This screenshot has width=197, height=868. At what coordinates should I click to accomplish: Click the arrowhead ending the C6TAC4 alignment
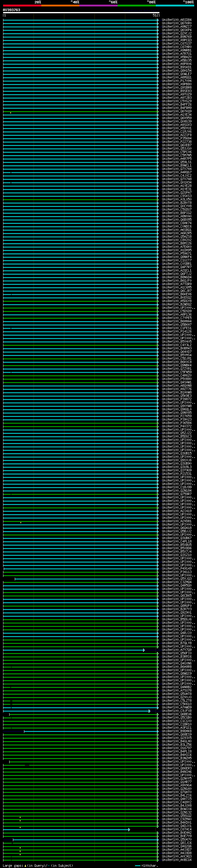click(x=129, y=830)
